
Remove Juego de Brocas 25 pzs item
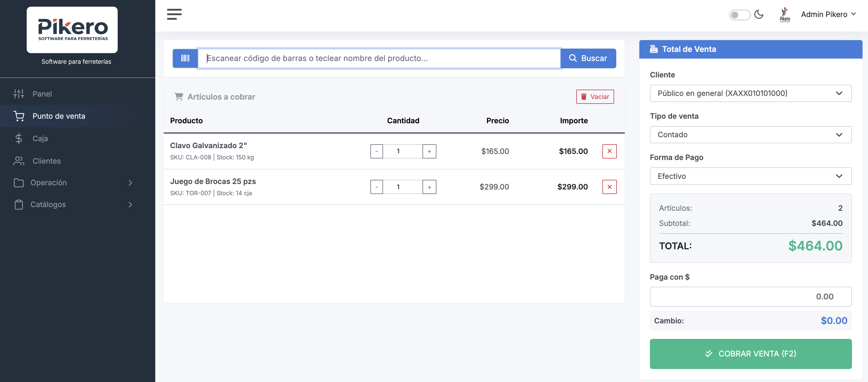pyautogui.click(x=609, y=187)
